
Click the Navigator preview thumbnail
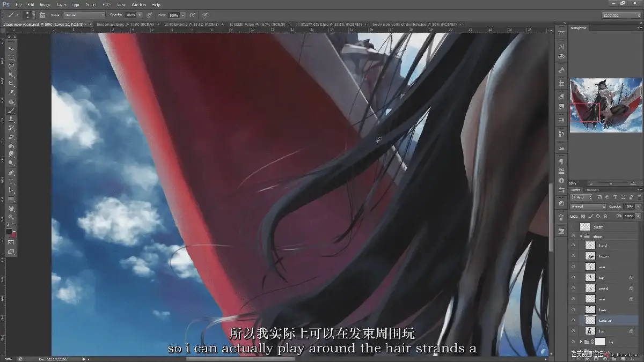606,105
